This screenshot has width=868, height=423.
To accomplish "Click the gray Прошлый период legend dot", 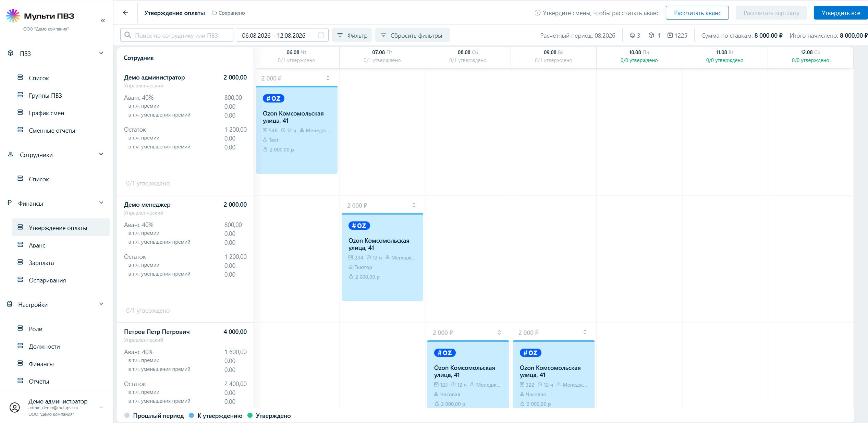I will tap(127, 415).
